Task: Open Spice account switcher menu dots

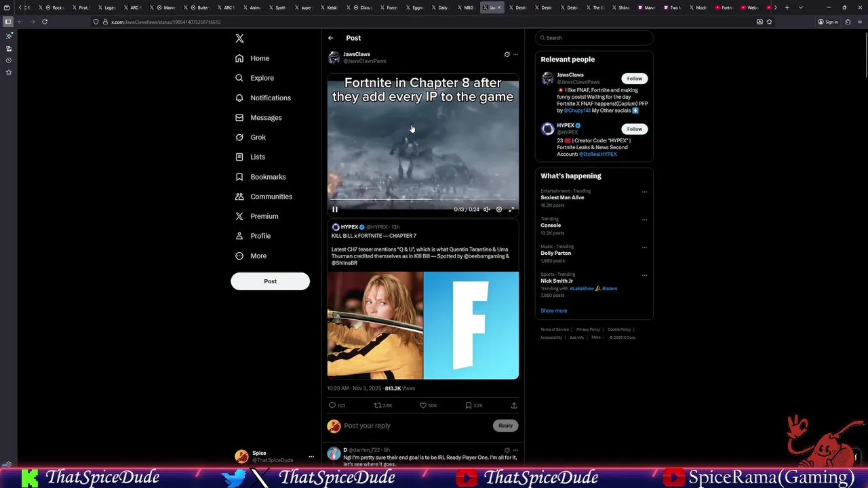Action: coord(311,457)
